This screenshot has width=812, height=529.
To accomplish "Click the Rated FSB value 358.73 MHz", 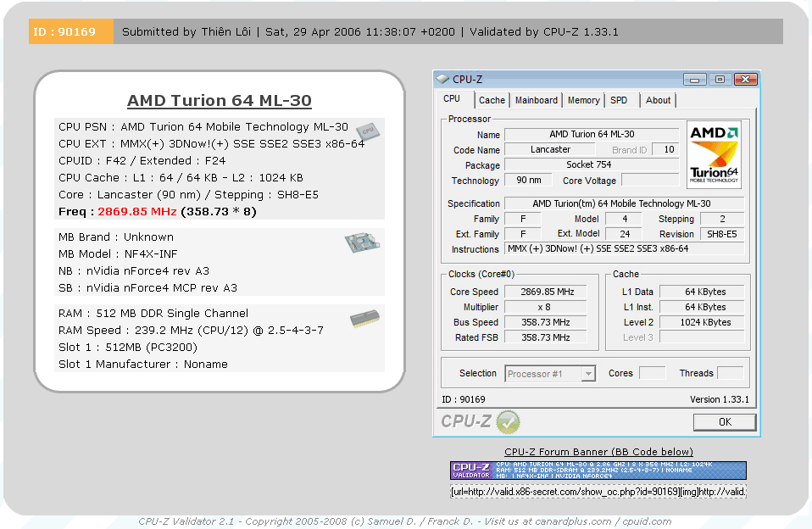I will pyautogui.click(x=546, y=337).
